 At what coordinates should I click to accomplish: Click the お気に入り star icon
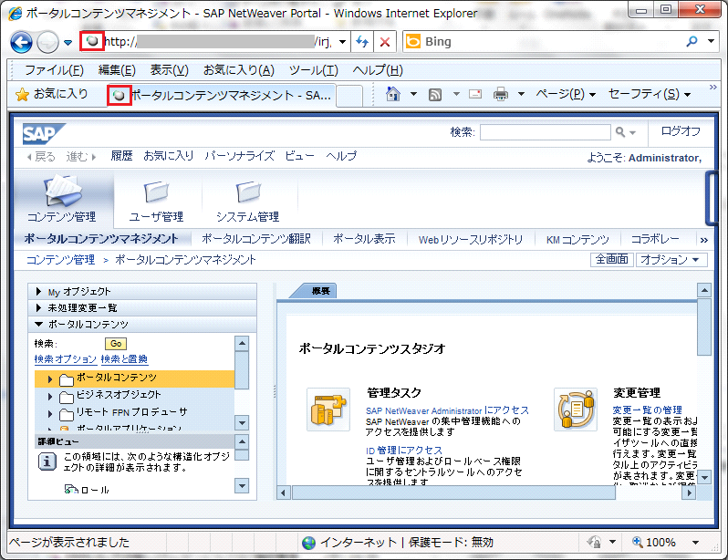pos(22,94)
